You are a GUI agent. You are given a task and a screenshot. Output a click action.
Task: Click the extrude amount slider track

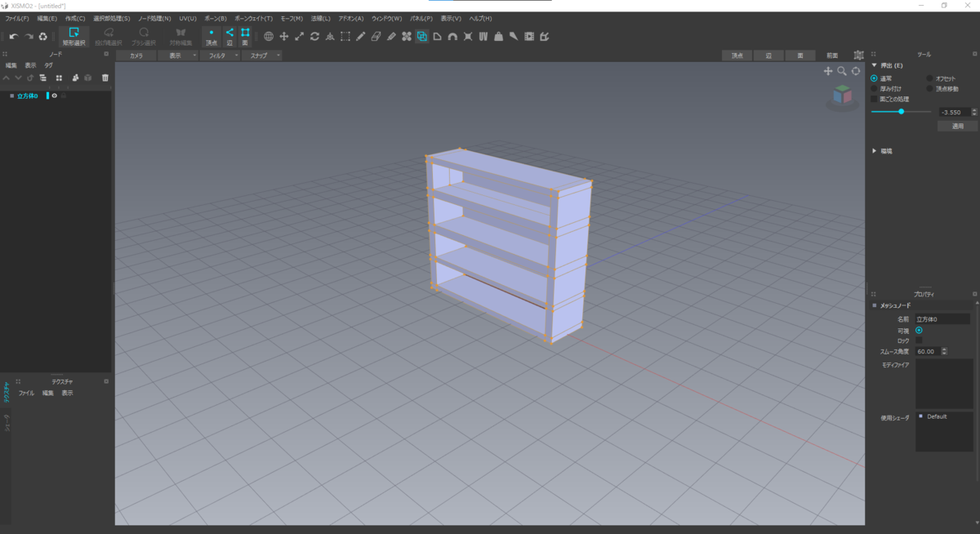(902, 111)
